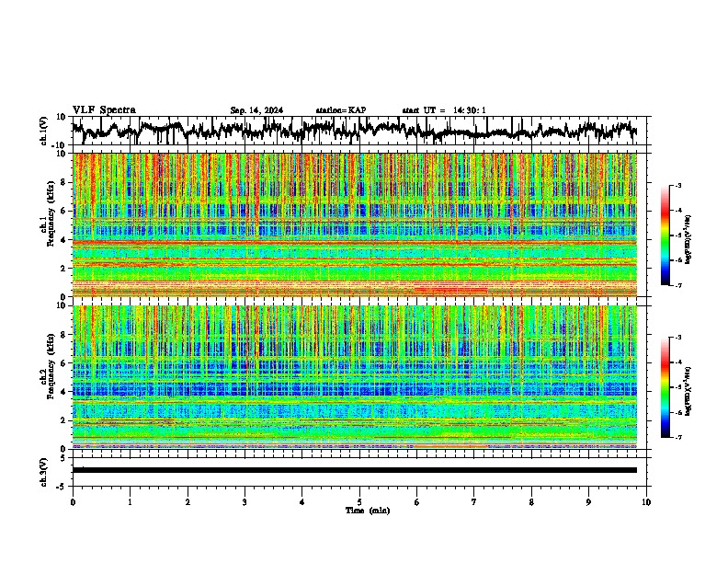Click the "5" tick on ch.3(V) axis
The height and width of the screenshot is (563, 728).
click(63, 458)
